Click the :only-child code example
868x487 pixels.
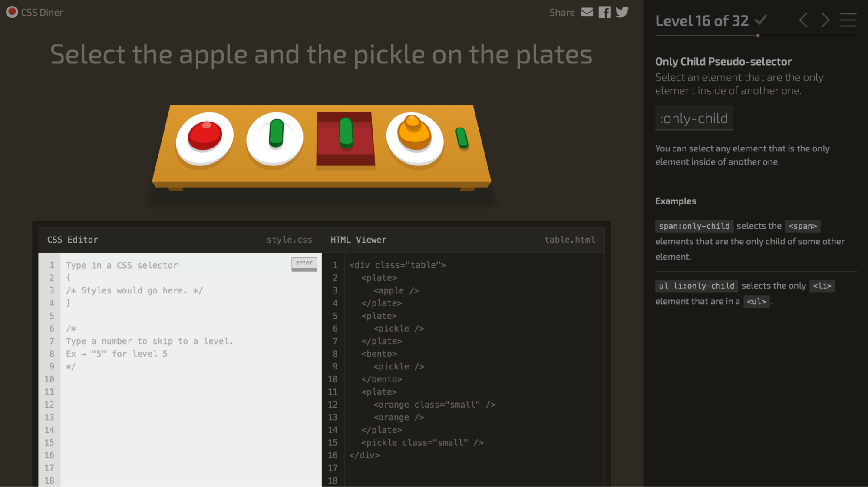pos(693,118)
